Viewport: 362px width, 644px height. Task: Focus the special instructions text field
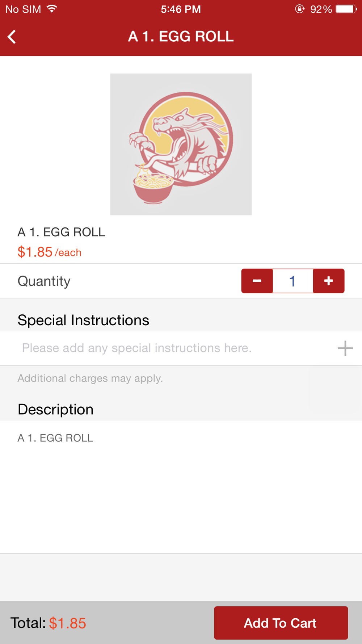point(174,348)
